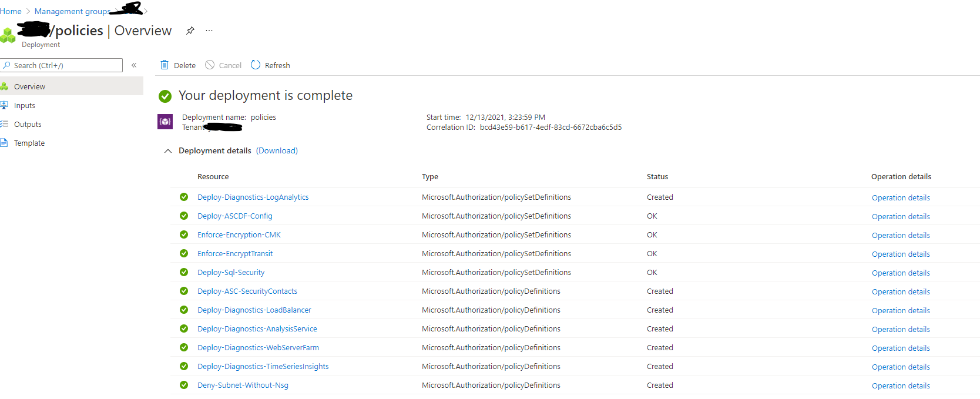Image resolution: width=980 pixels, height=399 pixels.
Task: Open the Template menu item
Action: [72, 143]
